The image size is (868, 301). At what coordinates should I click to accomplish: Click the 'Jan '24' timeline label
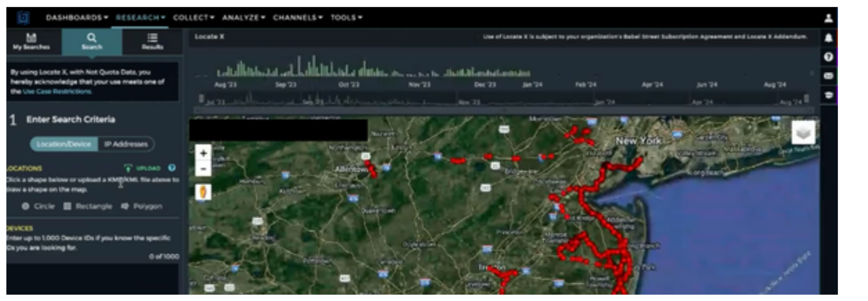click(532, 84)
